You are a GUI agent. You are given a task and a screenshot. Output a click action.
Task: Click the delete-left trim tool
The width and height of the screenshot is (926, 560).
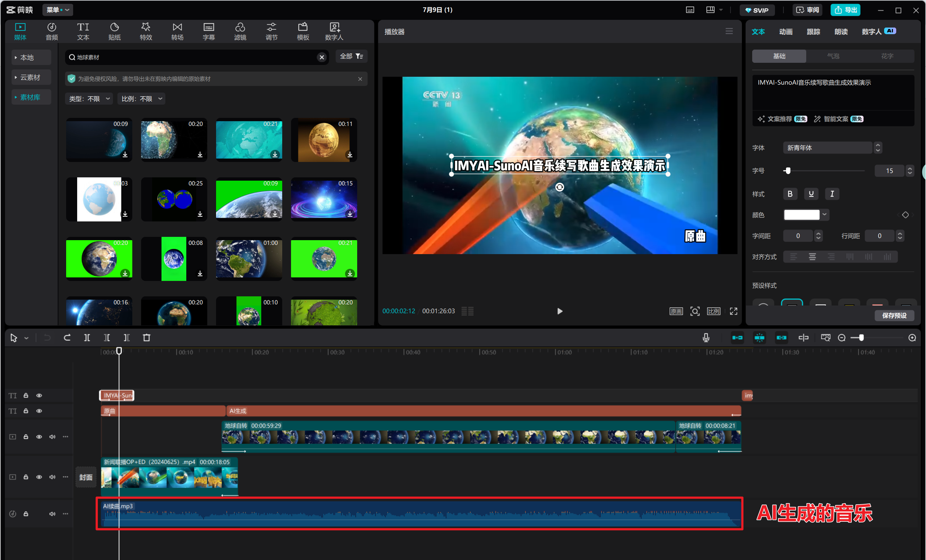(107, 338)
